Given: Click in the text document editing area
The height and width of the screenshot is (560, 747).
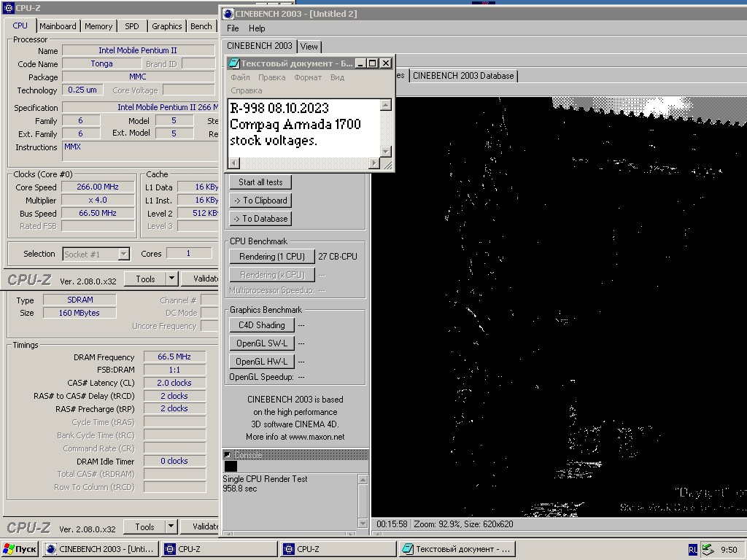Looking at the screenshot, I should [304, 128].
